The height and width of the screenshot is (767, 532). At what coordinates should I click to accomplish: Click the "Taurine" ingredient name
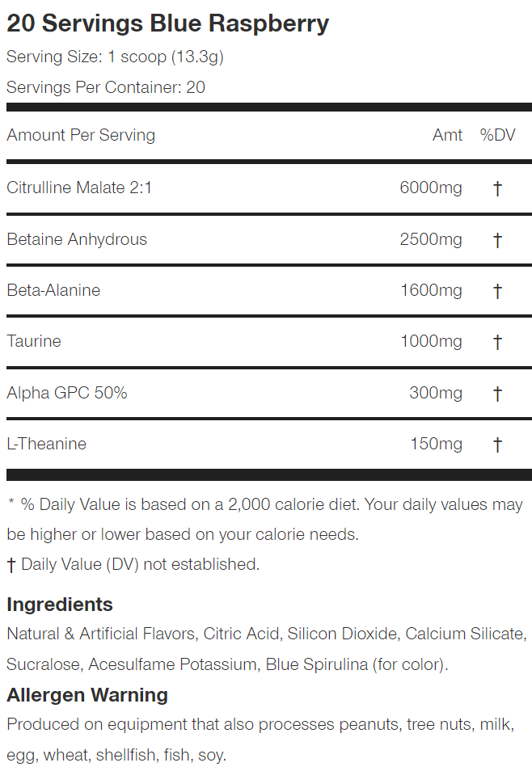34,341
